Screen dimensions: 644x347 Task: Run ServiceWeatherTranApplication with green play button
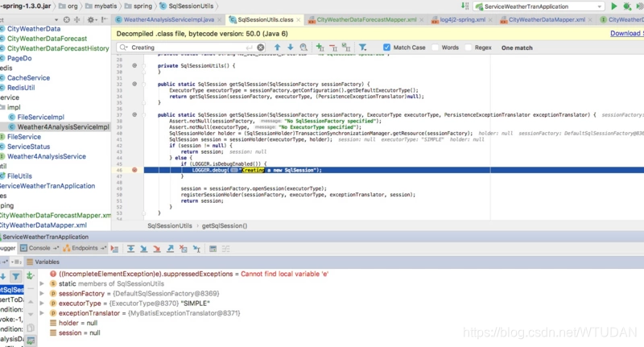tap(613, 6)
